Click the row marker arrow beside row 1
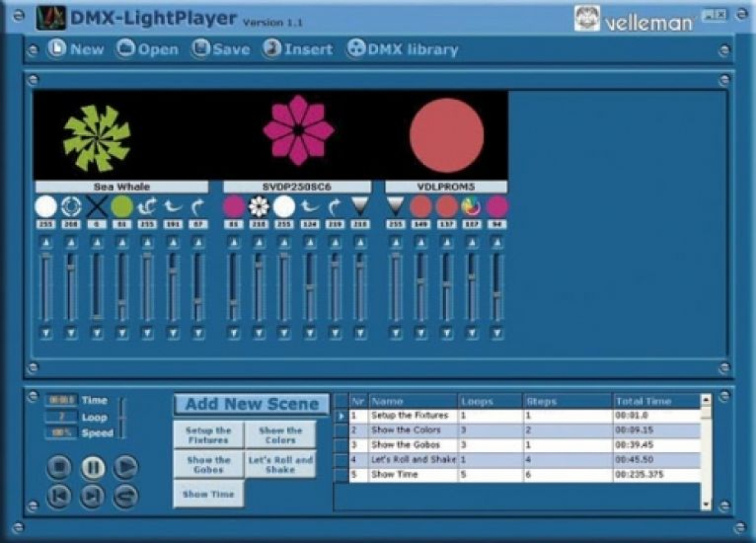The height and width of the screenshot is (543, 756). coord(342,416)
